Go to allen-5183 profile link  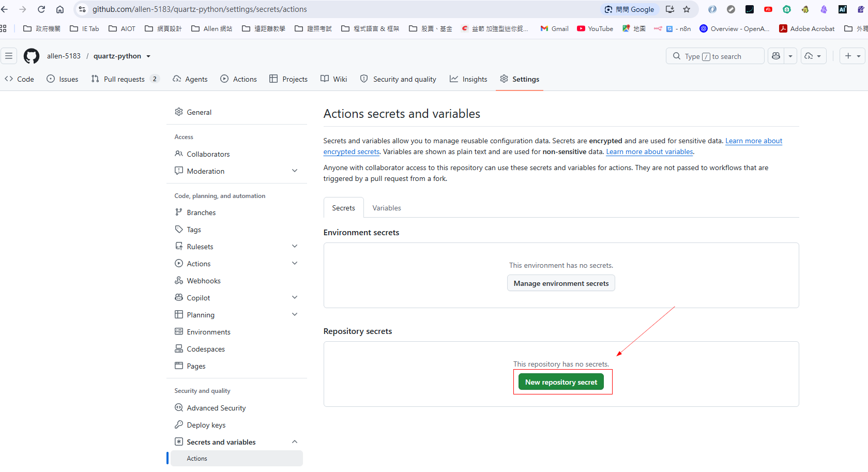coord(64,56)
